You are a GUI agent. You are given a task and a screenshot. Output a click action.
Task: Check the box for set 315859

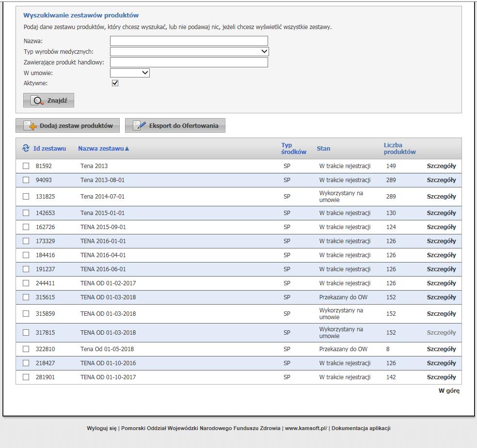(26, 313)
